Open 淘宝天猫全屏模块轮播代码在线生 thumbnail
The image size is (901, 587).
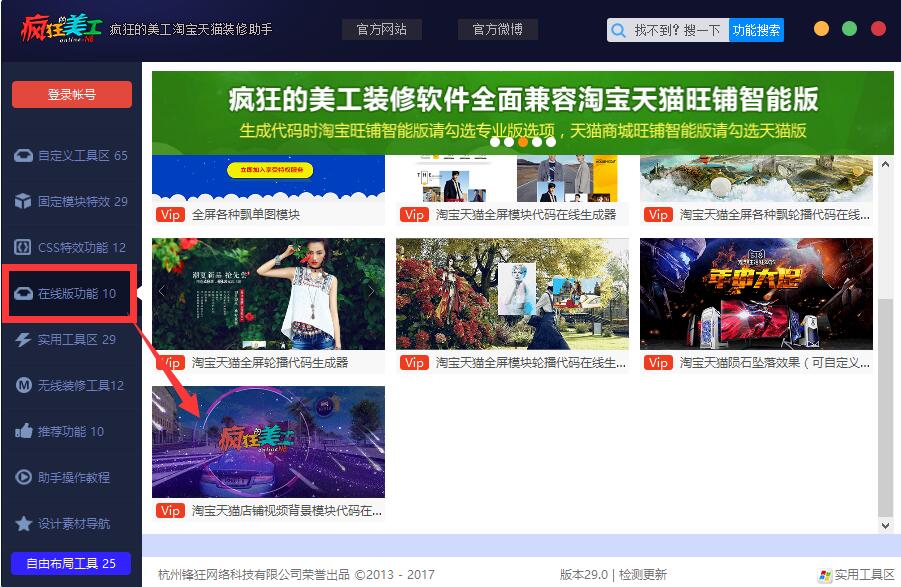tap(513, 294)
